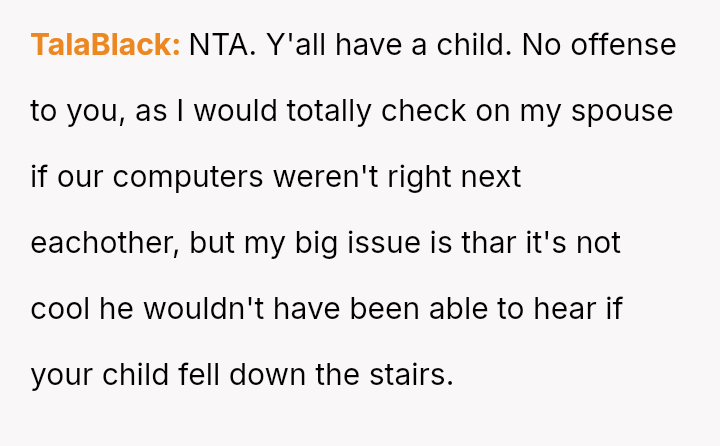
Task: Click the word "hear" in the comment
Action: tap(562, 309)
